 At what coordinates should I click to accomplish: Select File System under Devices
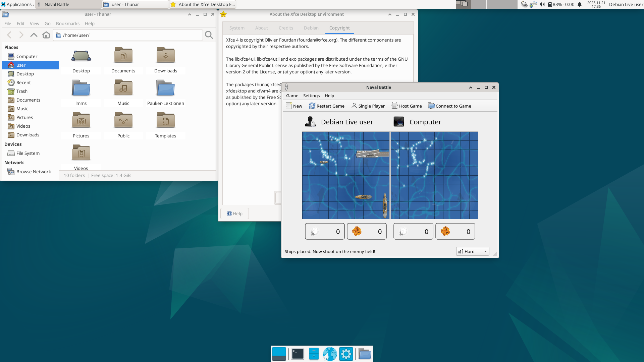point(30,153)
